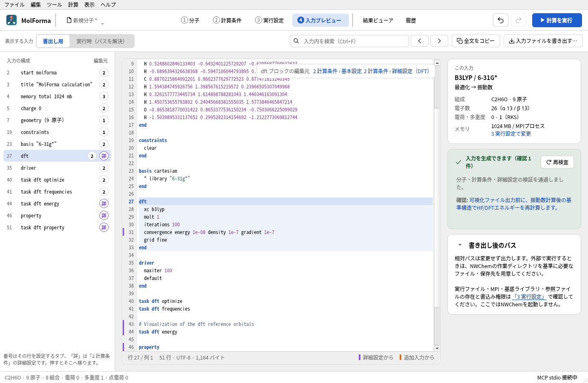The height and width of the screenshot is (383, 588).
Task: Focus the 入力内を検索 search field
Action: click(349, 41)
